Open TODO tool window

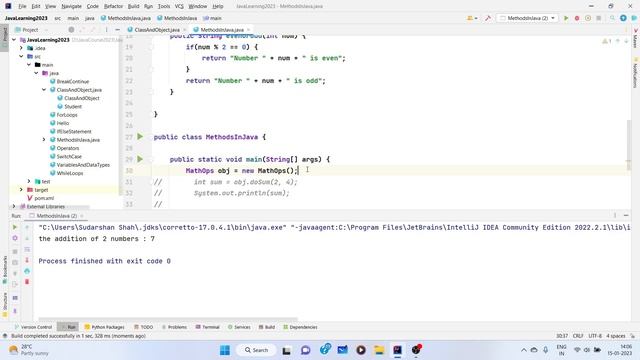tap(144, 327)
